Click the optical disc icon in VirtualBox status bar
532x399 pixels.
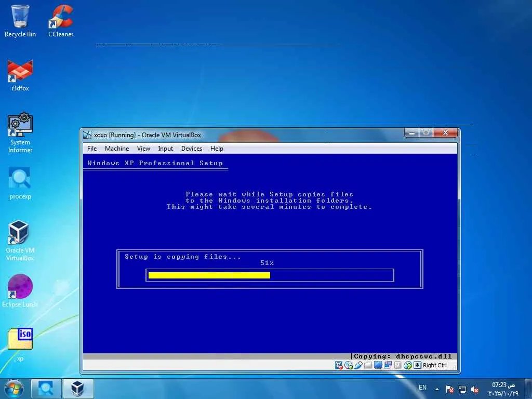tap(349, 365)
